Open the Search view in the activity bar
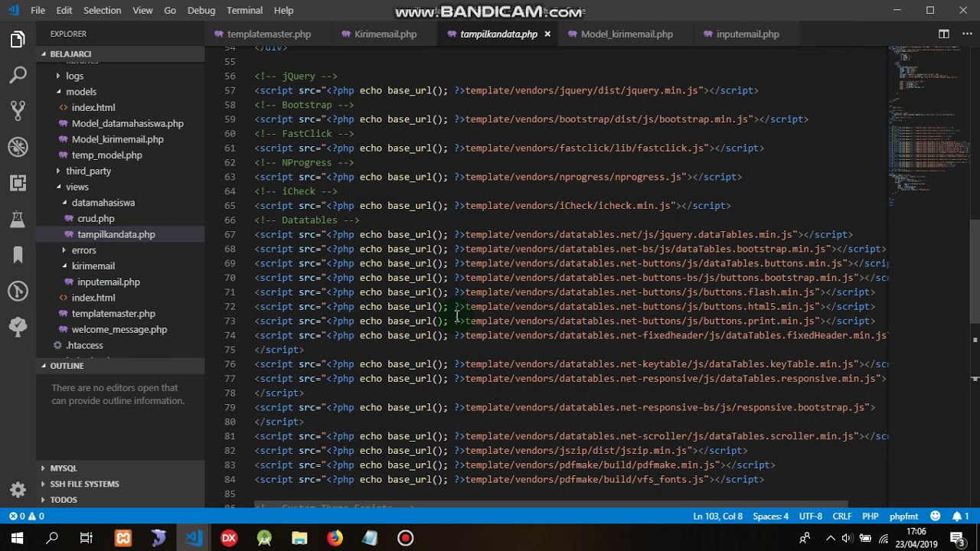Image resolution: width=980 pixels, height=551 pixels. point(18,75)
